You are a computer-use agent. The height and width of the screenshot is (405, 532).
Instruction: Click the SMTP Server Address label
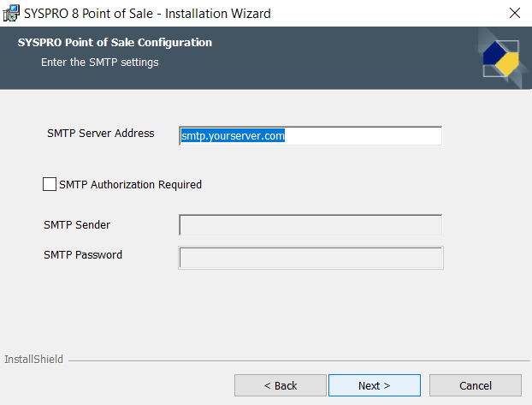click(x=100, y=134)
